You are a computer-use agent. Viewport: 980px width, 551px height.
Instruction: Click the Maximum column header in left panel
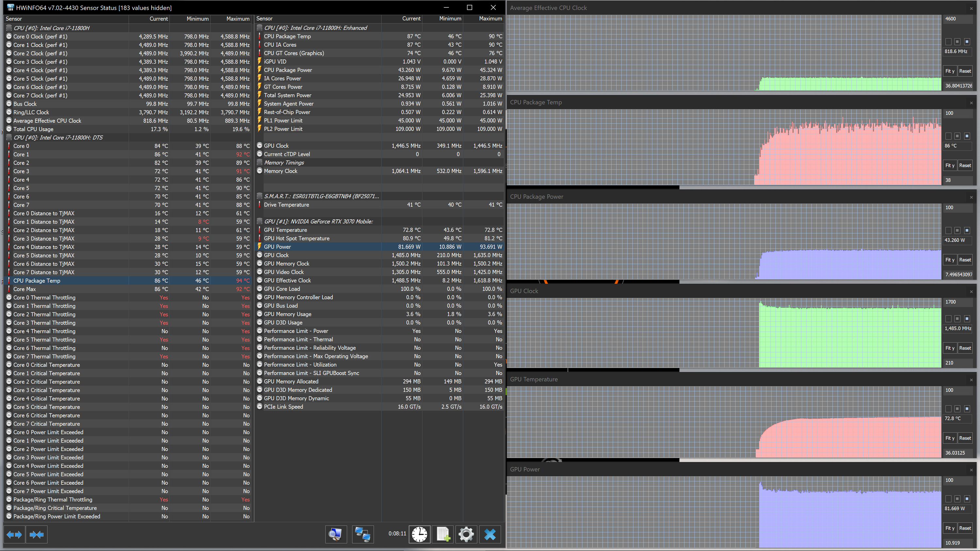[x=238, y=19]
